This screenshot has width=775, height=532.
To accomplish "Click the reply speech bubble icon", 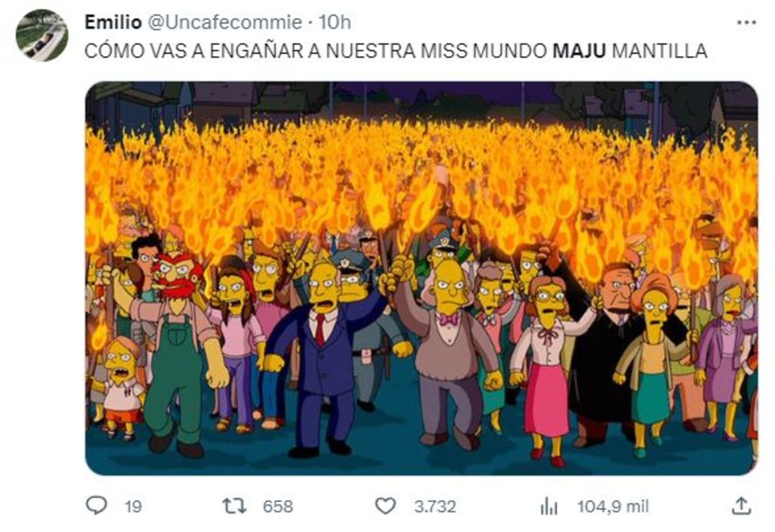I will pyautogui.click(x=96, y=506).
